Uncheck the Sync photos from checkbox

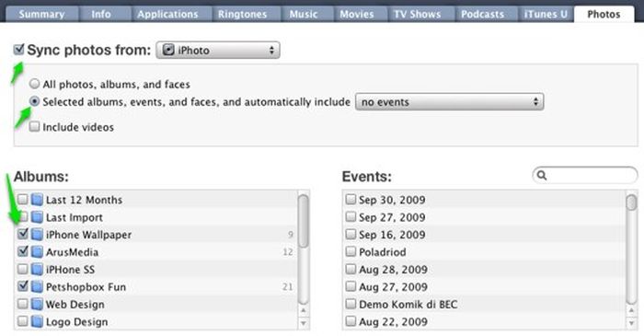pos(19,50)
